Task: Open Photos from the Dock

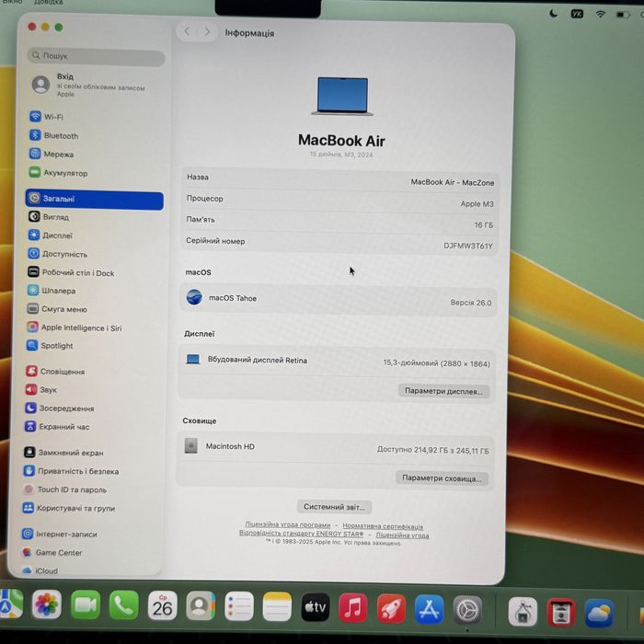Action: pos(47,604)
